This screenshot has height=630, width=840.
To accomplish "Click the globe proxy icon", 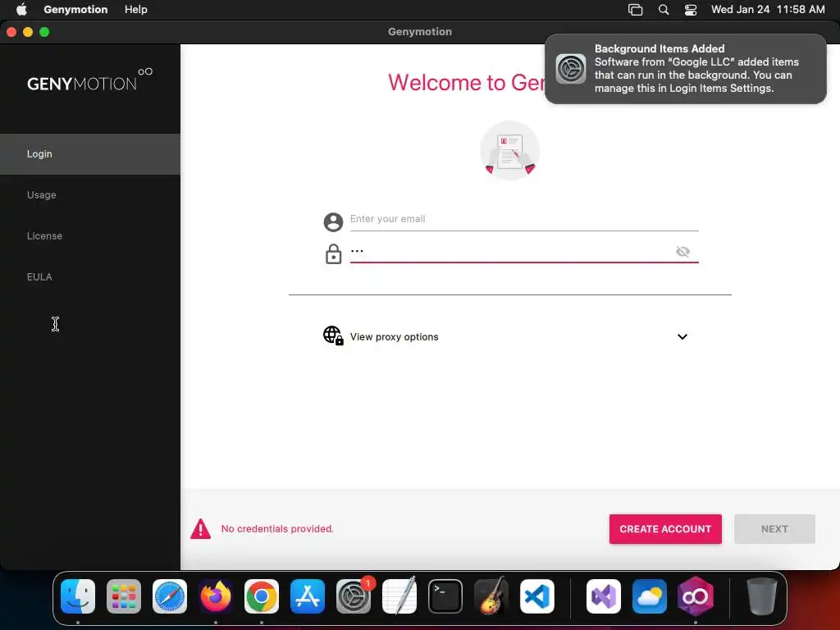I will pos(333,336).
